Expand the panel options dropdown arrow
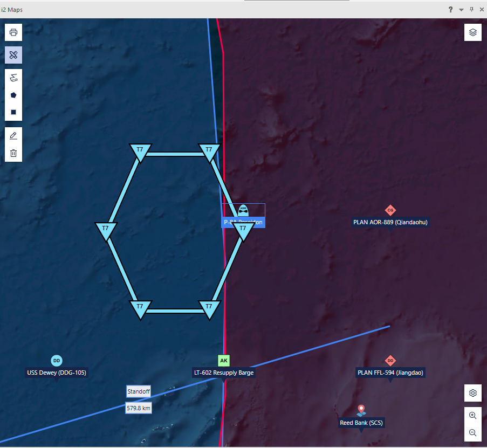 [461, 10]
